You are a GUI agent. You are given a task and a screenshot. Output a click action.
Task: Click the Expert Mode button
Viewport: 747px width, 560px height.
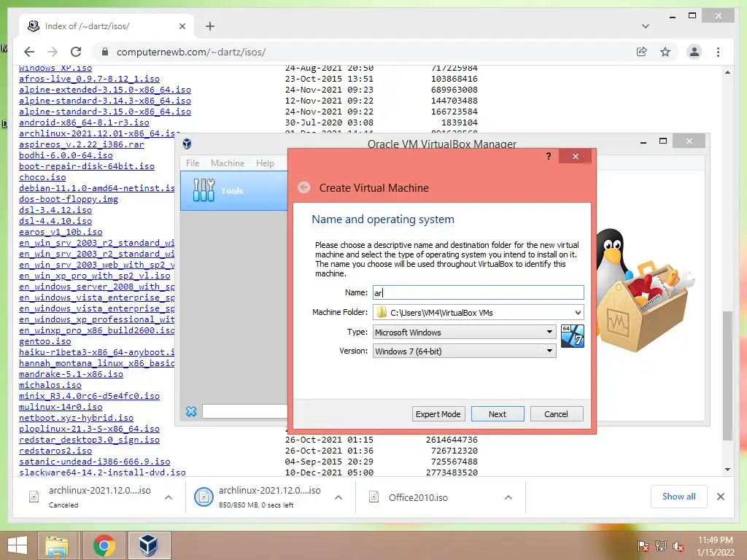tap(438, 414)
